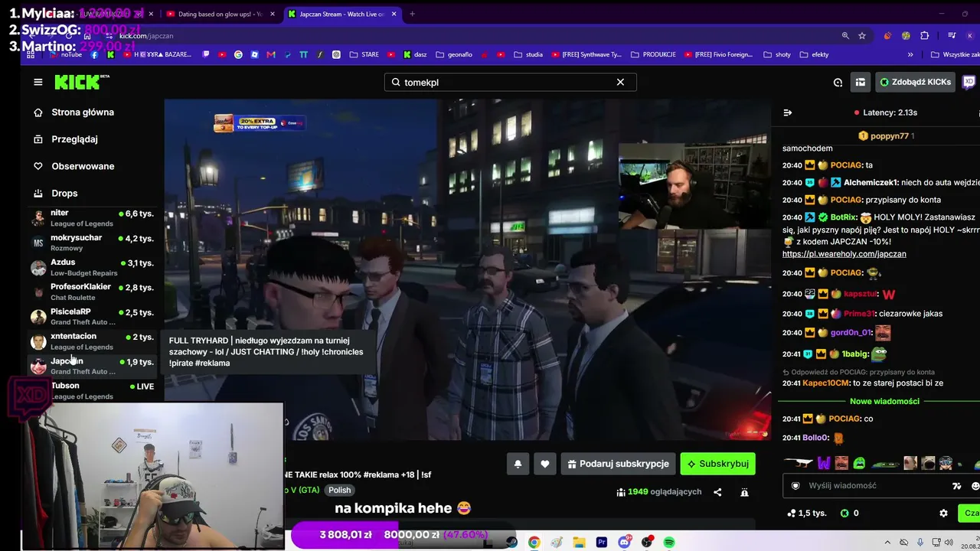Open chat identity shield icon
This screenshot has height=551, width=980.
[x=795, y=486]
